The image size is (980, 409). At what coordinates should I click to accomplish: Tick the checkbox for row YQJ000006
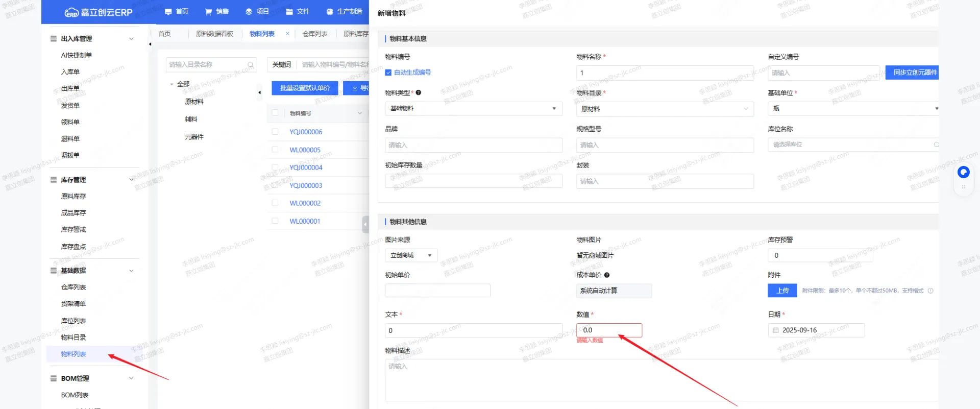coord(275,132)
